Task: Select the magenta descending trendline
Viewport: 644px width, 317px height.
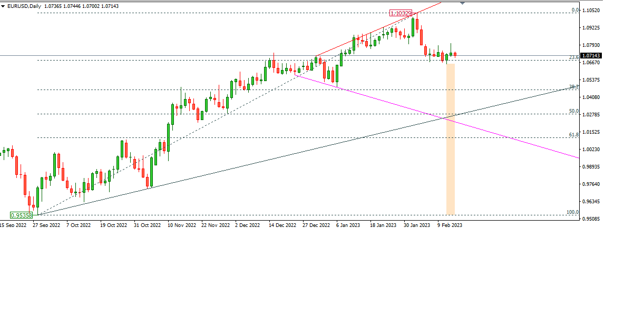Action: coord(437,116)
